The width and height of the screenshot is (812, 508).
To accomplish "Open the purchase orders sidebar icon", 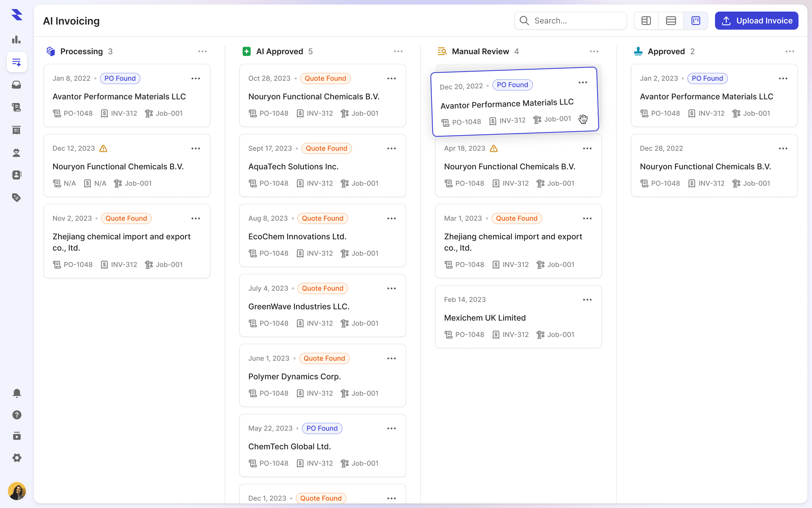I will (x=16, y=107).
